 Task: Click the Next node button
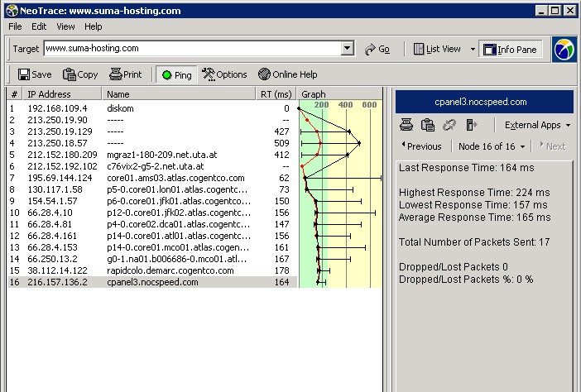553,146
